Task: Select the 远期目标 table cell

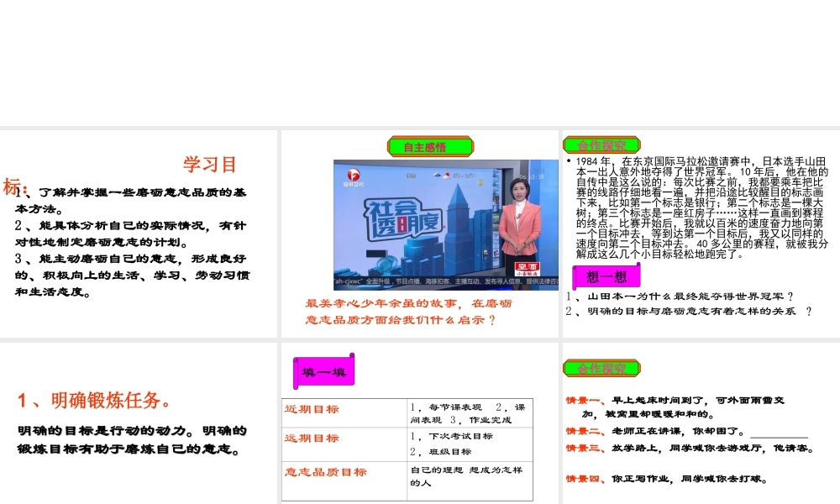Action: 344,444
